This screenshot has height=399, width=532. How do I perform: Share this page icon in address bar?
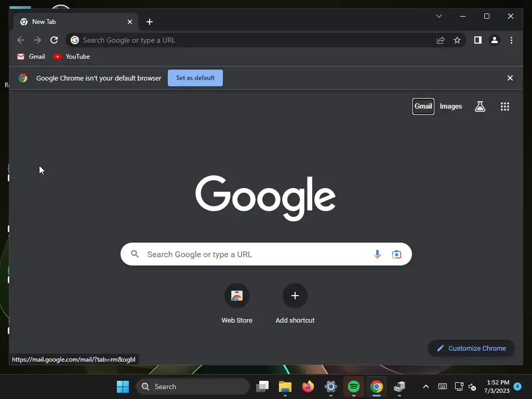tap(441, 40)
